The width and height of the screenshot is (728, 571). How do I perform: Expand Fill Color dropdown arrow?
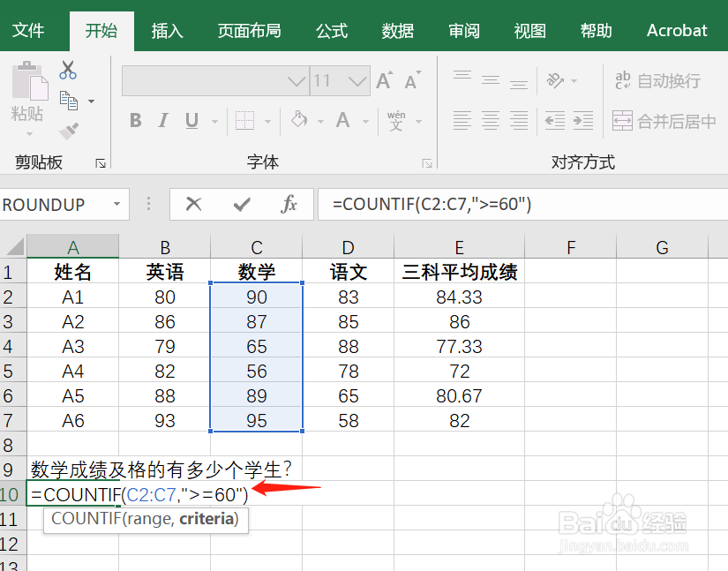(x=320, y=122)
